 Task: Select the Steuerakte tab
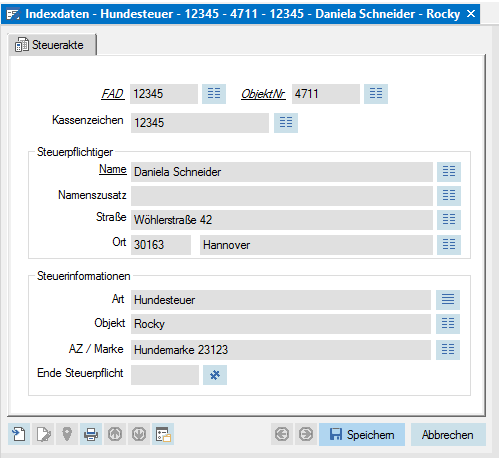pyautogui.click(x=52, y=45)
